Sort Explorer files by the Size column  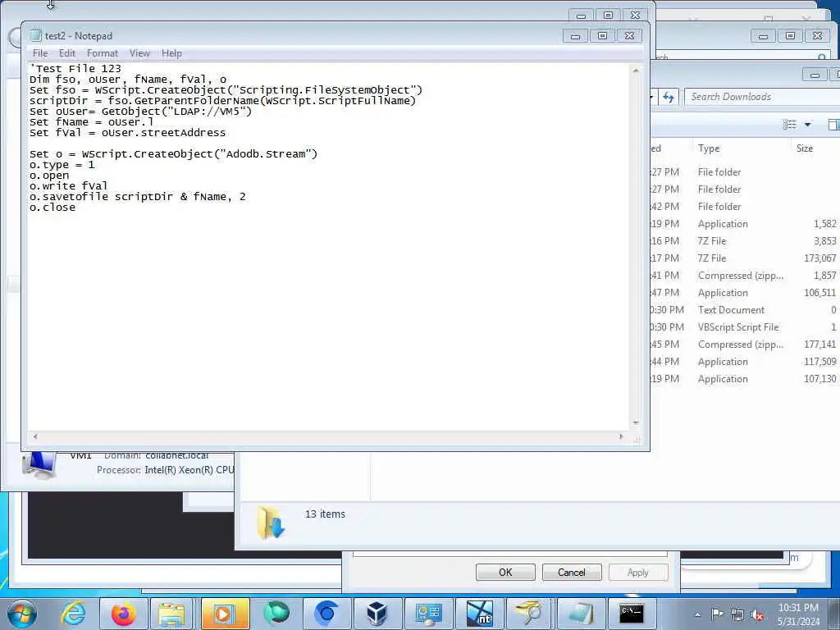tap(805, 148)
